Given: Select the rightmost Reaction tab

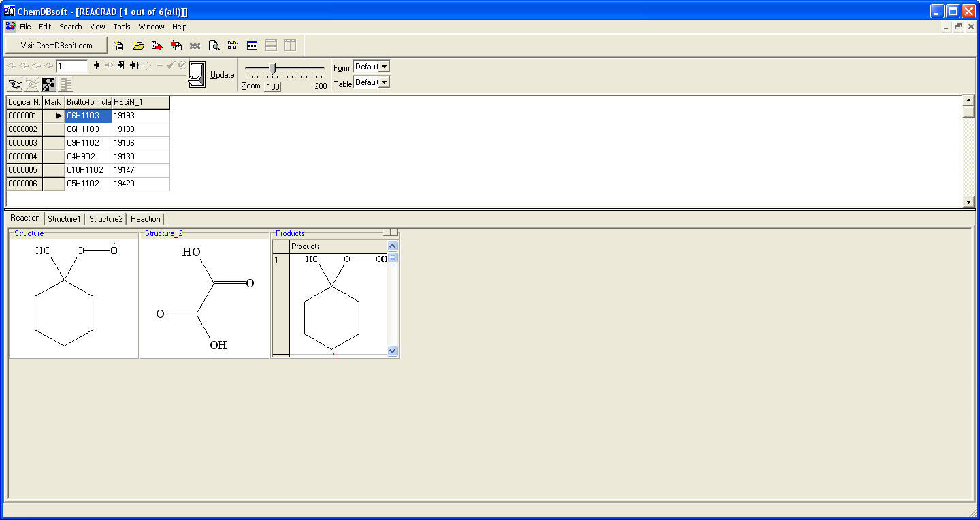Looking at the screenshot, I should coord(146,219).
